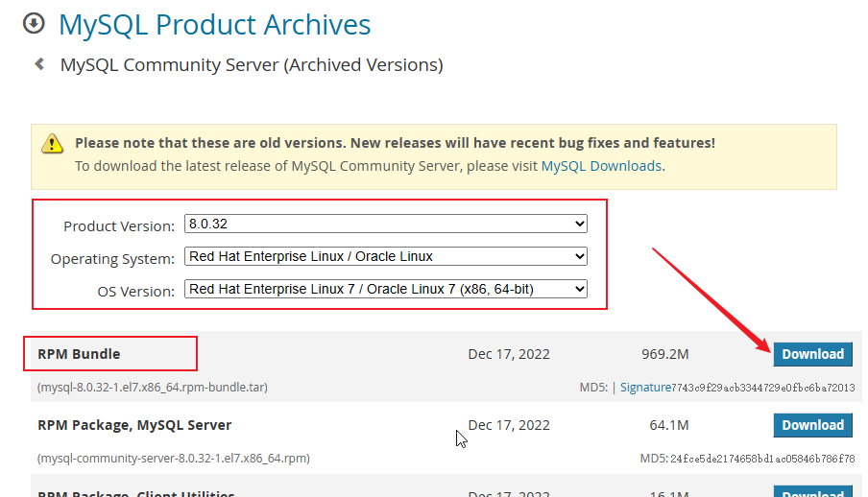
Task: Click the back chevron before MySQL Community Server
Action: [40, 64]
